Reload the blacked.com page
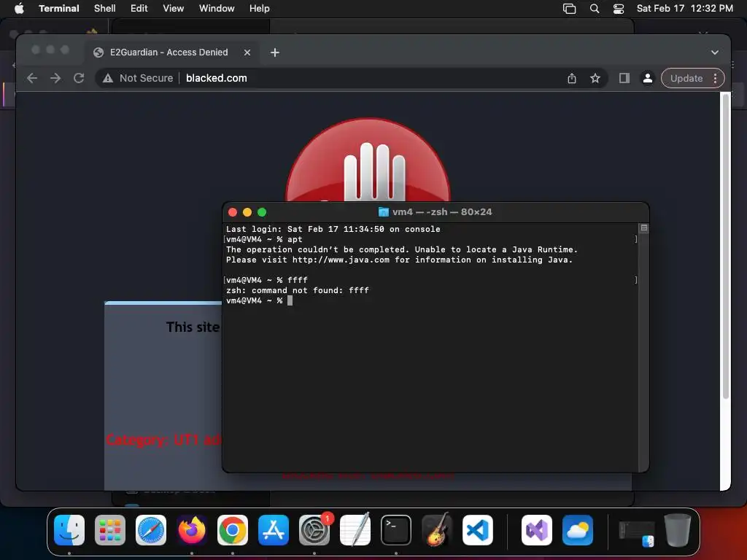The image size is (747, 560). (x=79, y=78)
